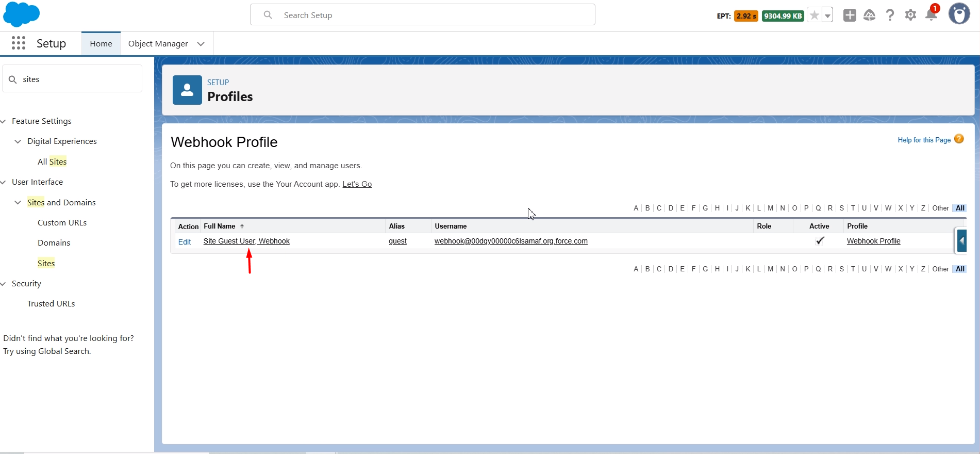Viewport: 980px width, 454px height.
Task: Click the Quick Find box containing sites
Action: coord(72,79)
